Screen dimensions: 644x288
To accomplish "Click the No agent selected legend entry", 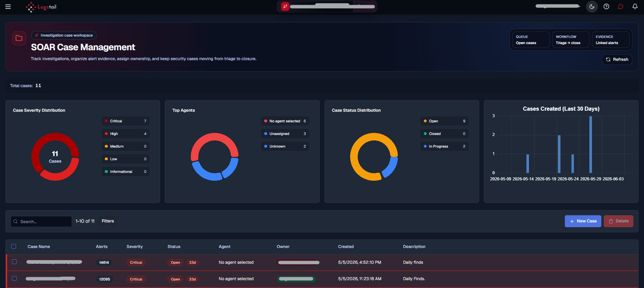I will click(x=285, y=121).
